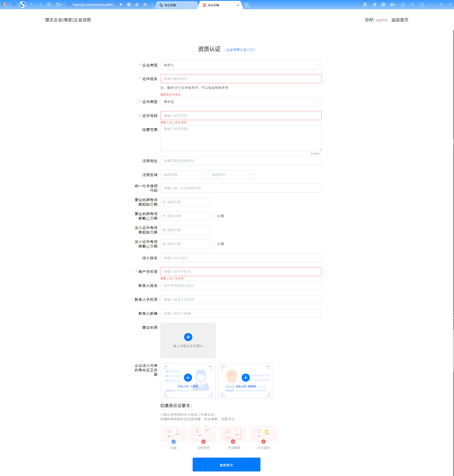Open the browser skin shirt icon

click(422, 4)
